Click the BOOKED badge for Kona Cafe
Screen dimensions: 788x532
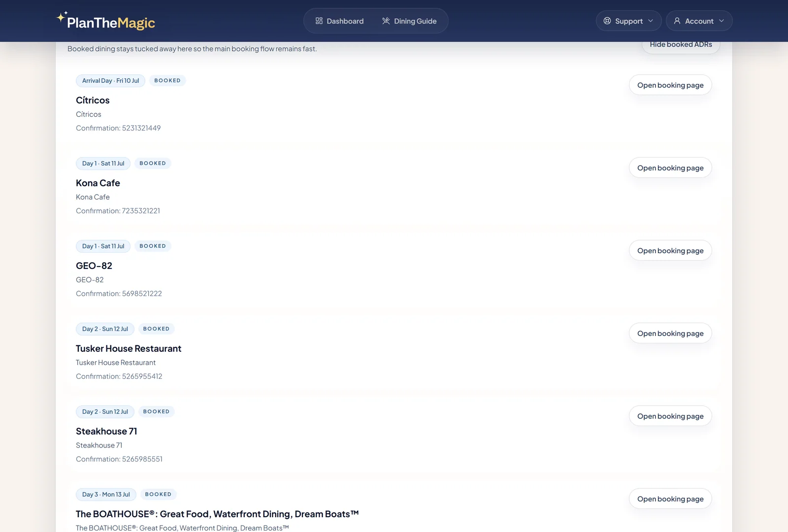(153, 163)
